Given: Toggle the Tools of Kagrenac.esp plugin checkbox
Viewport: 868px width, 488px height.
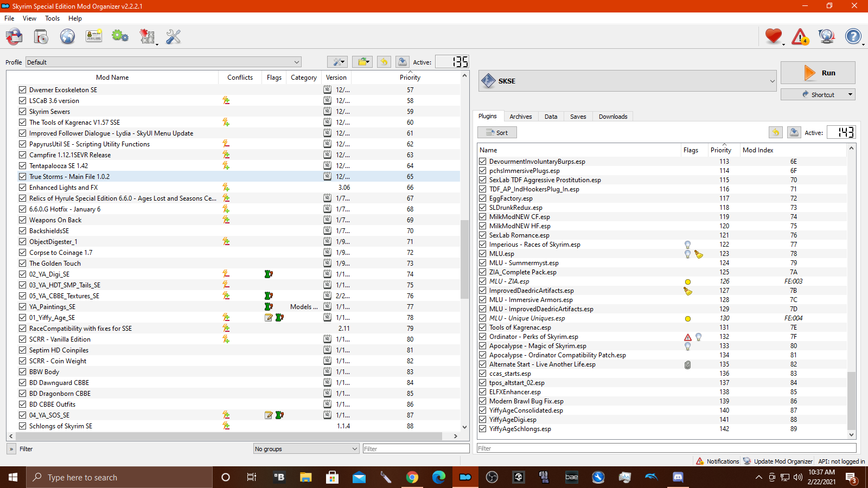Looking at the screenshot, I should 482,328.
